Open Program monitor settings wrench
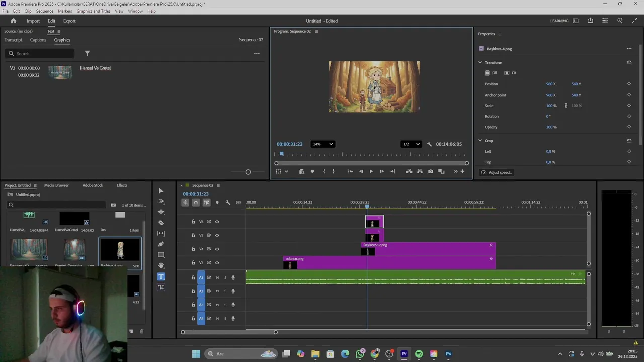Viewport: 644px width, 362px height. pos(429,144)
